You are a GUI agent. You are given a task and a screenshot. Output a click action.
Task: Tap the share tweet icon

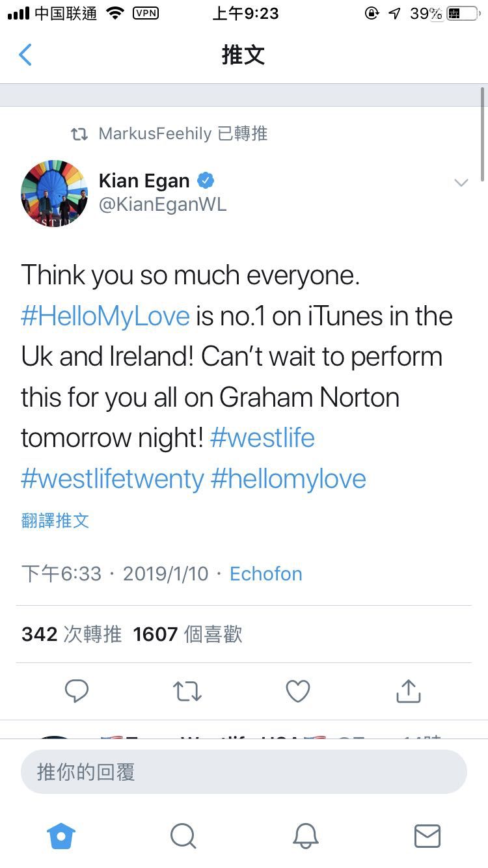408,691
